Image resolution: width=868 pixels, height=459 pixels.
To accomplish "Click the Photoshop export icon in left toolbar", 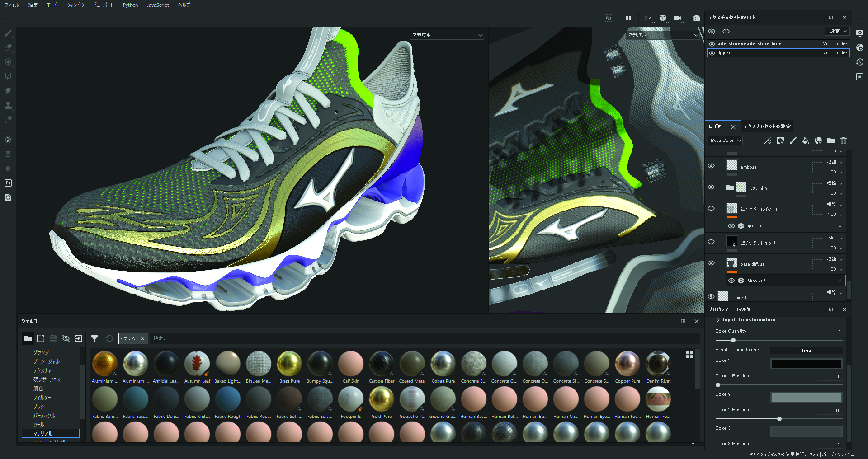I will coord(8,183).
